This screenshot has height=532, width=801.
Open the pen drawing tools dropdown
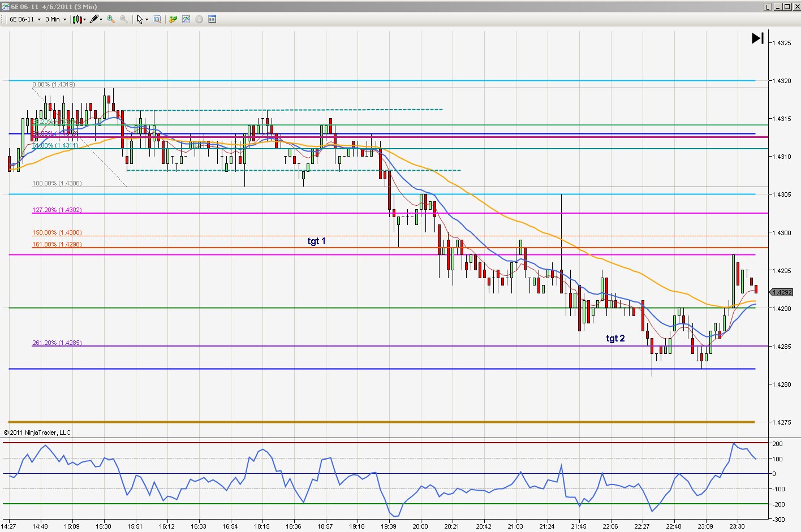[x=96, y=19]
